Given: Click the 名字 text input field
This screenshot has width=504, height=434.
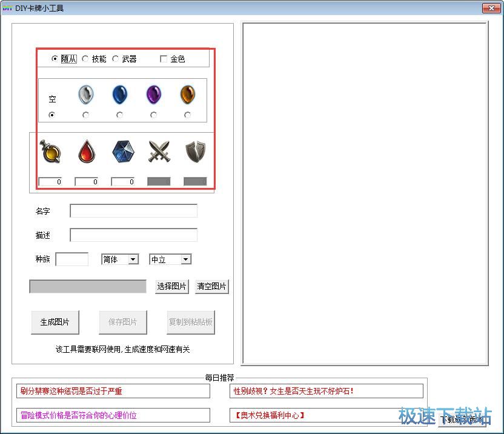Looking at the screenshot, I should (133, 211).
